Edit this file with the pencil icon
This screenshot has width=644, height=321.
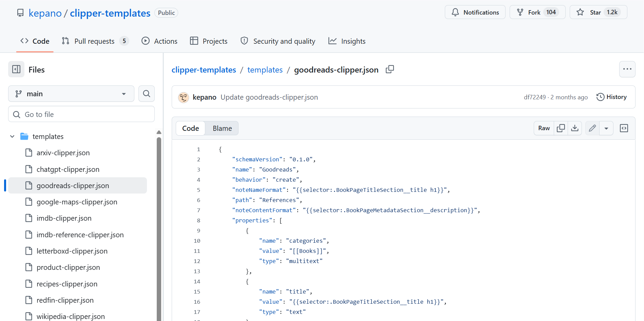click(x=592, y=128)
